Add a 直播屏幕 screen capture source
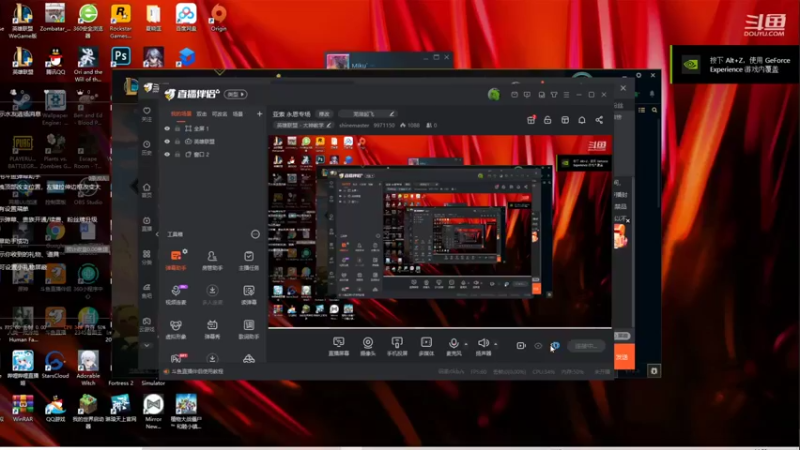This screenshot has height=450, width=800. click(338, 346)
